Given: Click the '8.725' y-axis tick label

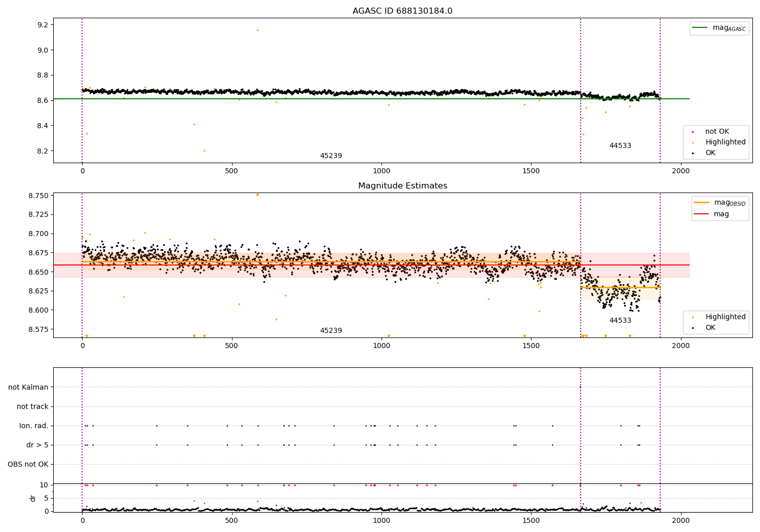Looking at the screenshot, I should 40,215.
